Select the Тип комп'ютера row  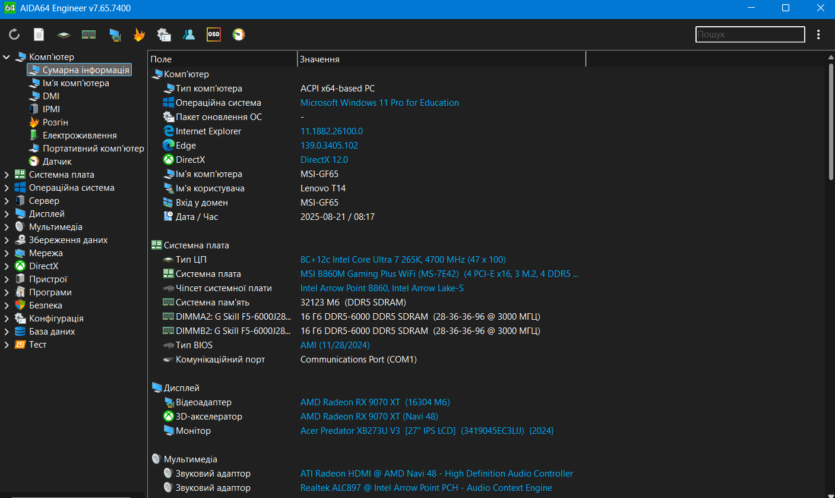pos(367,88)
